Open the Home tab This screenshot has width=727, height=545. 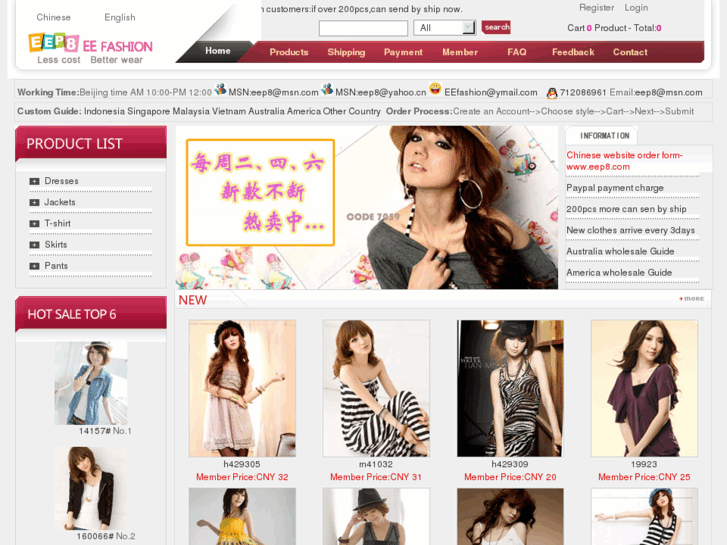(217, 51)
